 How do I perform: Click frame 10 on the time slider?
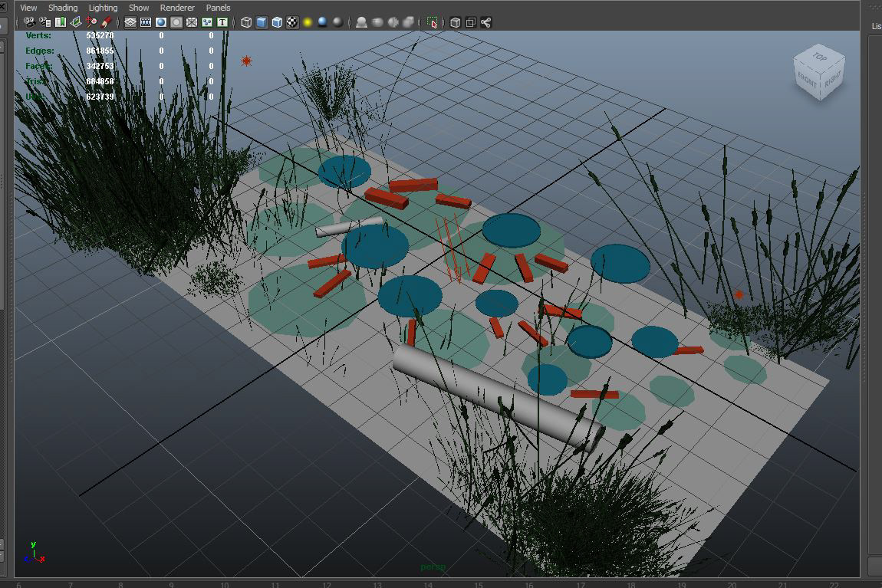pos(225,585)
